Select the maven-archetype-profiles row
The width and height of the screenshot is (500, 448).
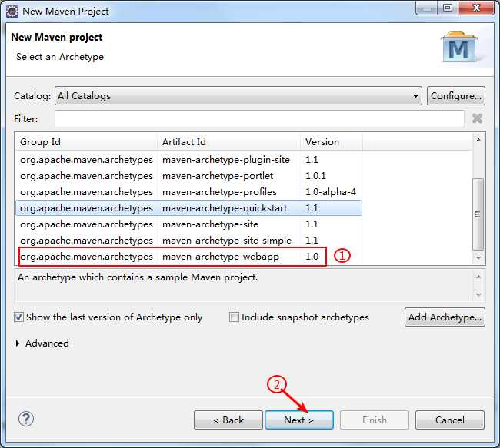click(188, 192)
